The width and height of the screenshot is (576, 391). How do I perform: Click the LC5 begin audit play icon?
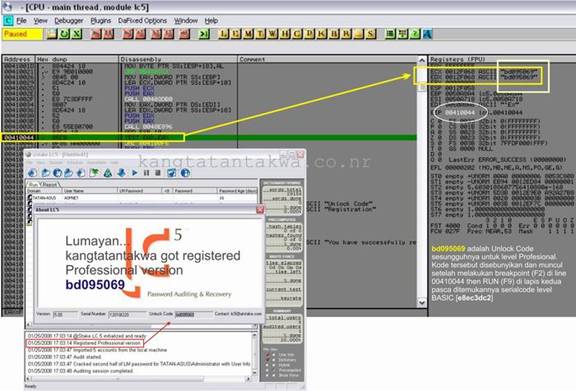[x=135, y=173]
